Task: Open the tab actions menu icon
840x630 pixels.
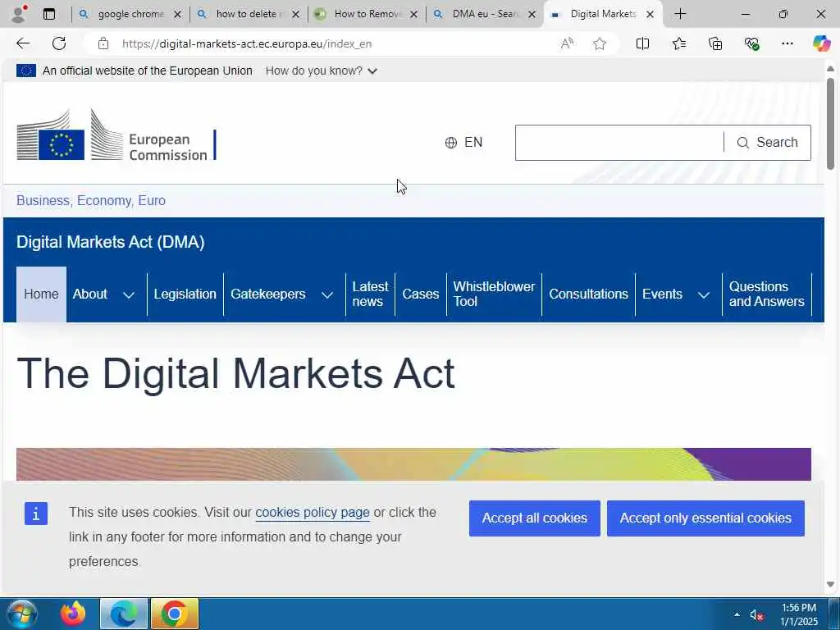Action: 49,14
